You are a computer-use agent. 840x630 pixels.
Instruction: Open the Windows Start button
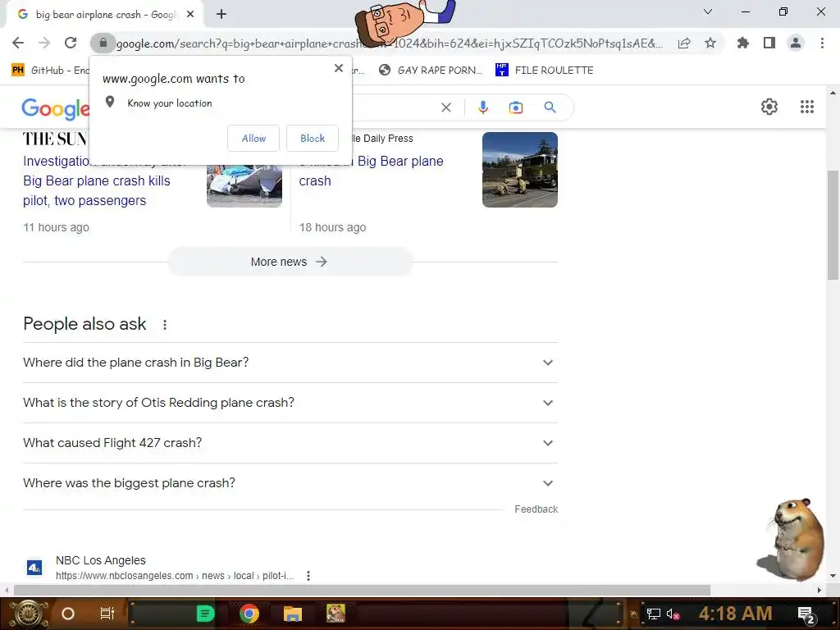pyautogui.click(x=28, y=614)
